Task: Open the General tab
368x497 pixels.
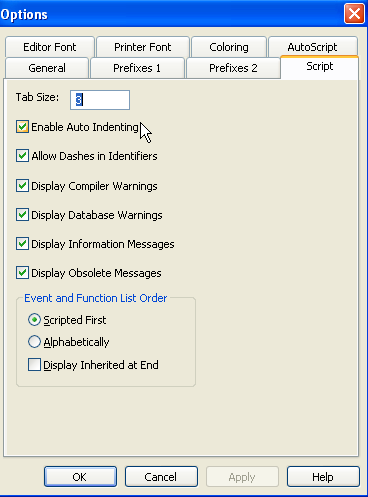Action: [47, 68]
